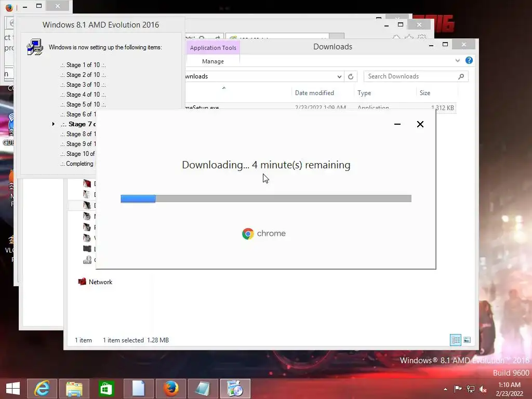Open the Application Tools ribbon tab

(x=213, y=48)
